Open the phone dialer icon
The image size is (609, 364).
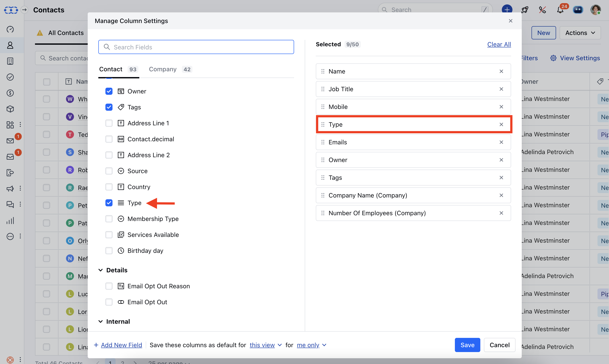pos(542,10)
